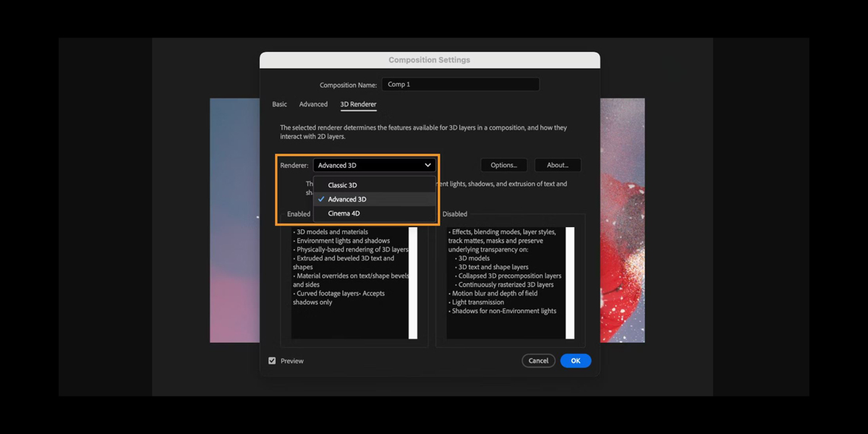Viewport: 868px width, 434px height.
Task: Toggle the Preview checkbox
Action: [273, 361]
